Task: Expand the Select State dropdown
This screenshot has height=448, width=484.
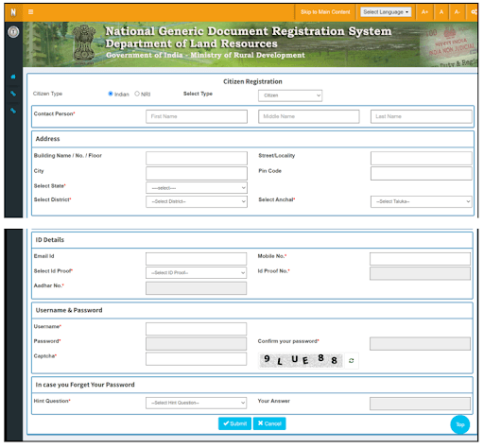Action: click(x=197, y=188)
